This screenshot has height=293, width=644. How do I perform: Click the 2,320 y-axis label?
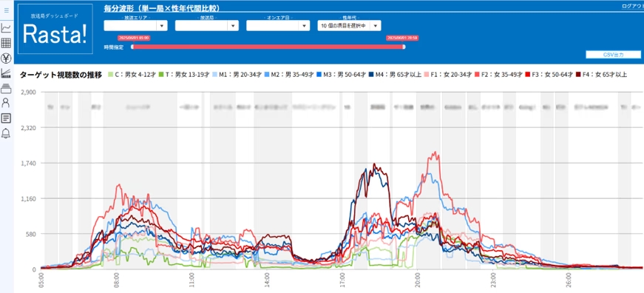(29, 127)
